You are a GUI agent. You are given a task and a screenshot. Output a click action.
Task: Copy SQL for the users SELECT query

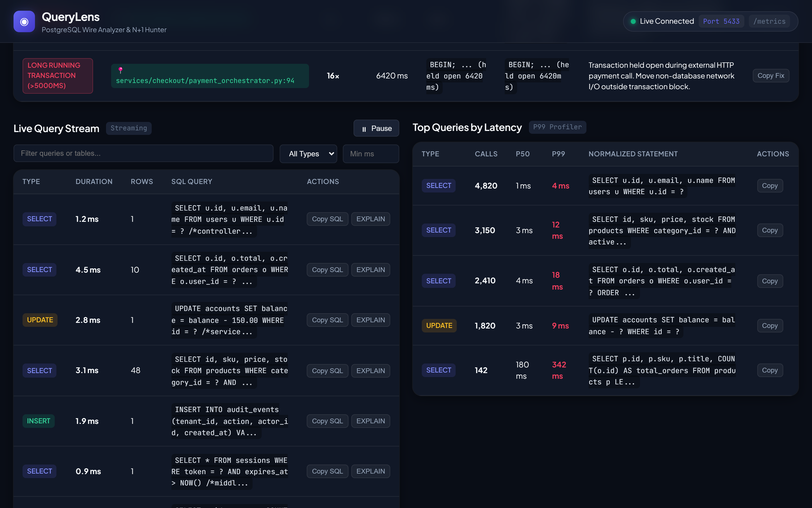pos(327,219)
